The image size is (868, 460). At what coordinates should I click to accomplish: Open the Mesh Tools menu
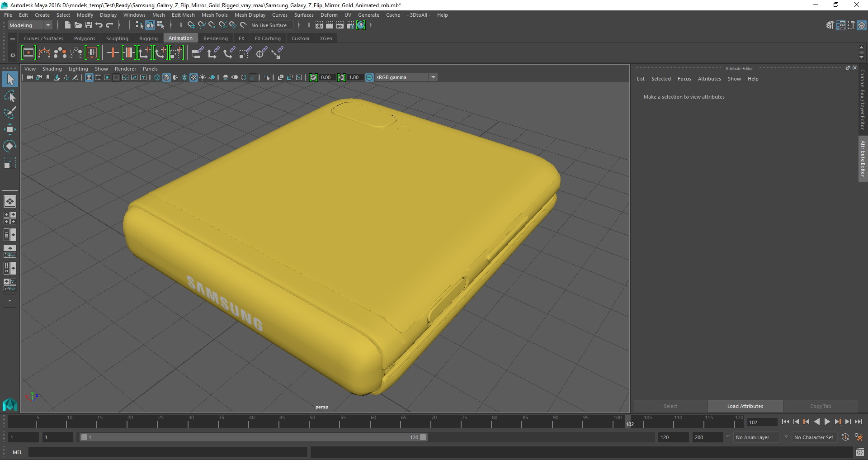tap(214, 15)
